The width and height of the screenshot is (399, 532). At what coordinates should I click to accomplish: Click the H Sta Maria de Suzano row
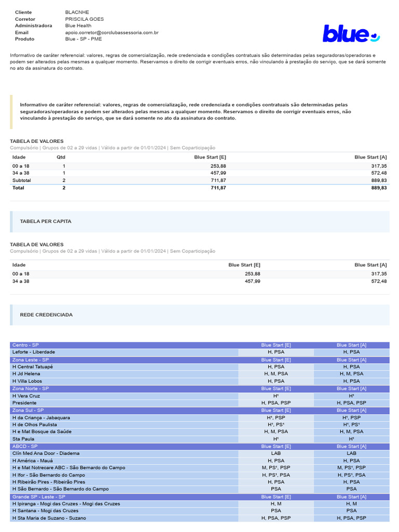pos(199,518)
